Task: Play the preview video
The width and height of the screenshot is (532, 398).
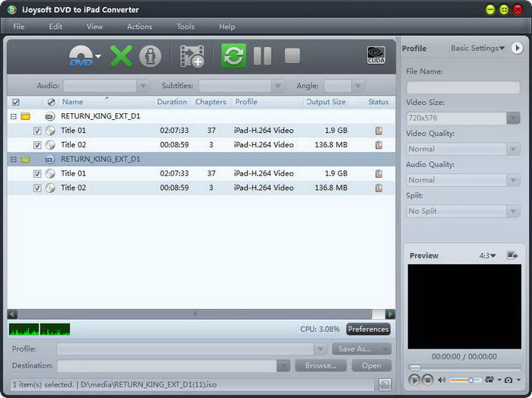Action: point(414,380)
